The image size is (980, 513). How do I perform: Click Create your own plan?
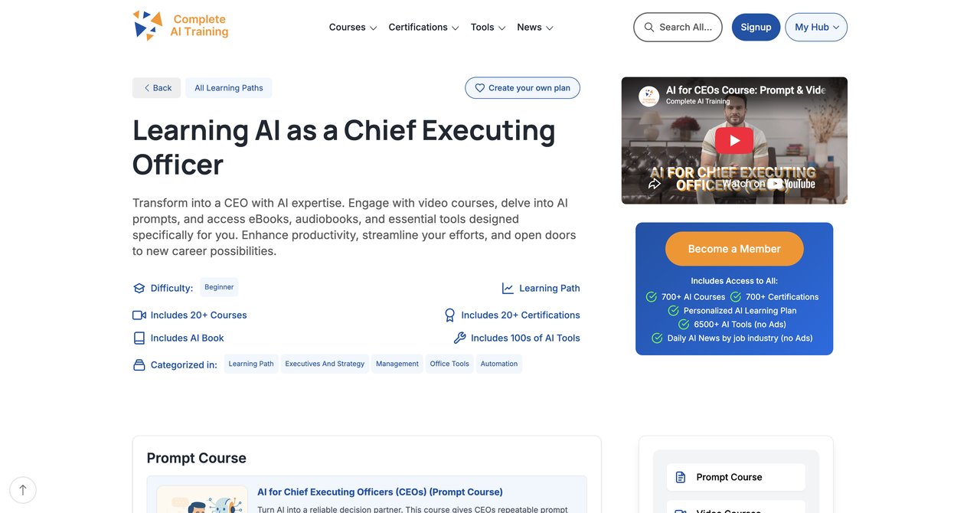522,88
